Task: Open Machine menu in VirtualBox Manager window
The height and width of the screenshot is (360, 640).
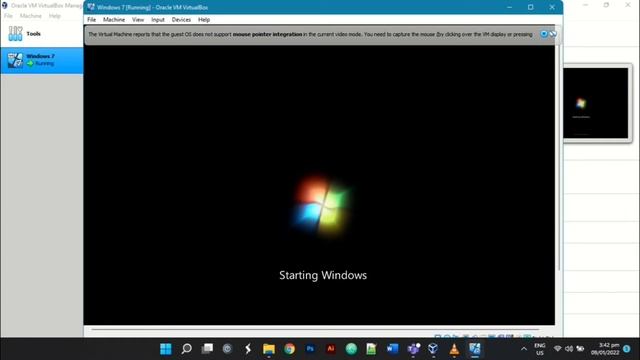Action: click(x=31, y=16)
